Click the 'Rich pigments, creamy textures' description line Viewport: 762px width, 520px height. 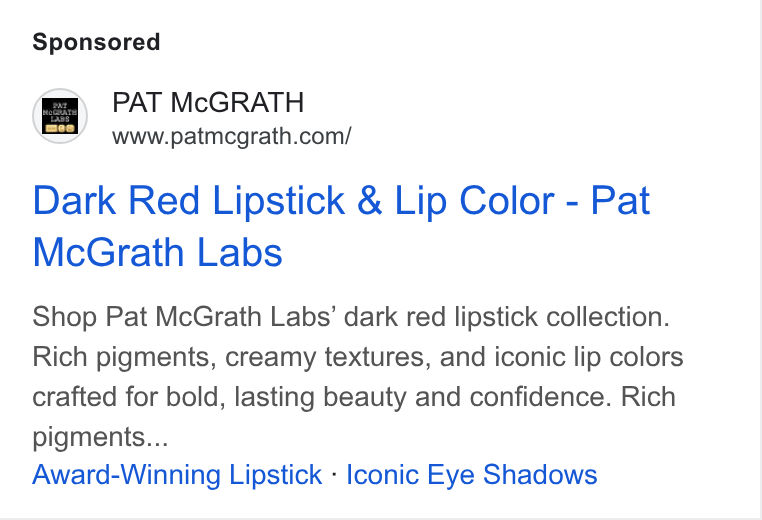358,357
